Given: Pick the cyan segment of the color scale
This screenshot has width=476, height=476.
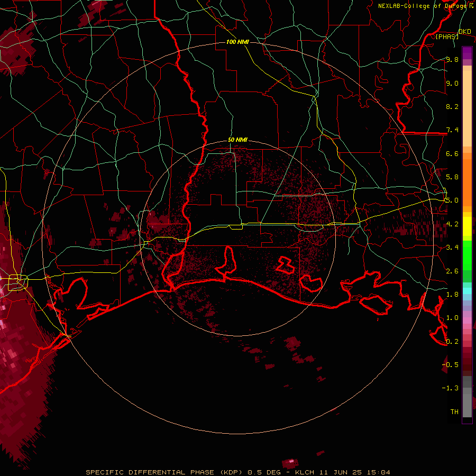Looking at the screenshot, I should point(467,291).
